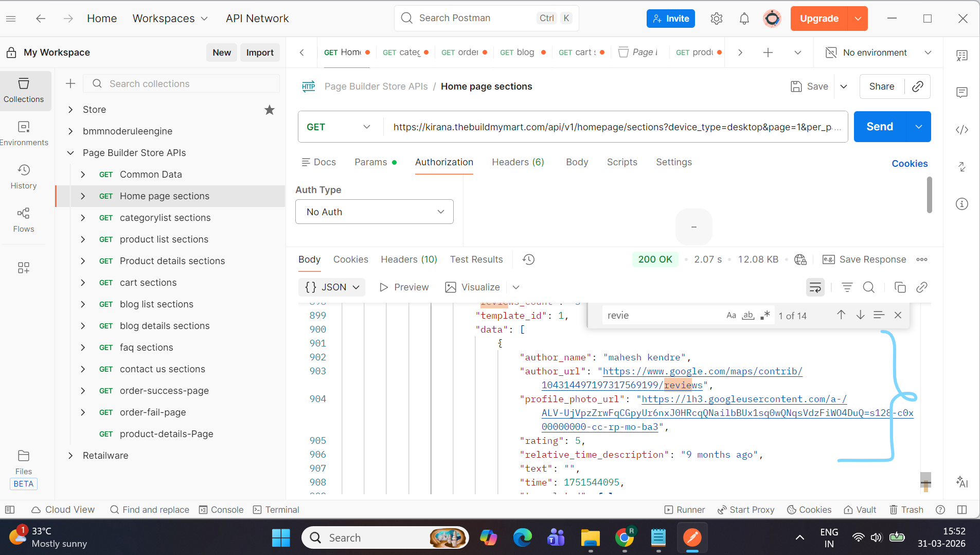
Task: Expand the bmmnoderuleengine collection
Action: pos(71,131)
